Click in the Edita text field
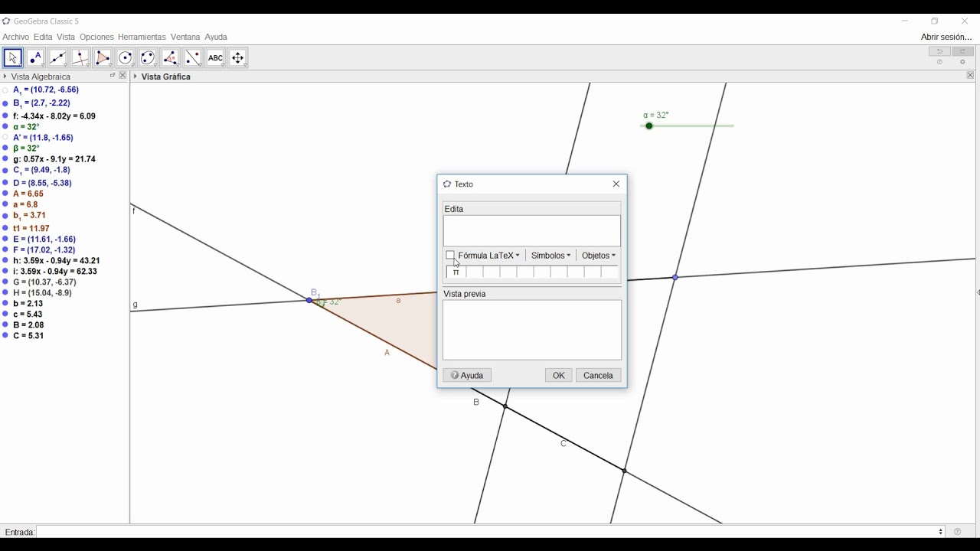 (532, 231)
